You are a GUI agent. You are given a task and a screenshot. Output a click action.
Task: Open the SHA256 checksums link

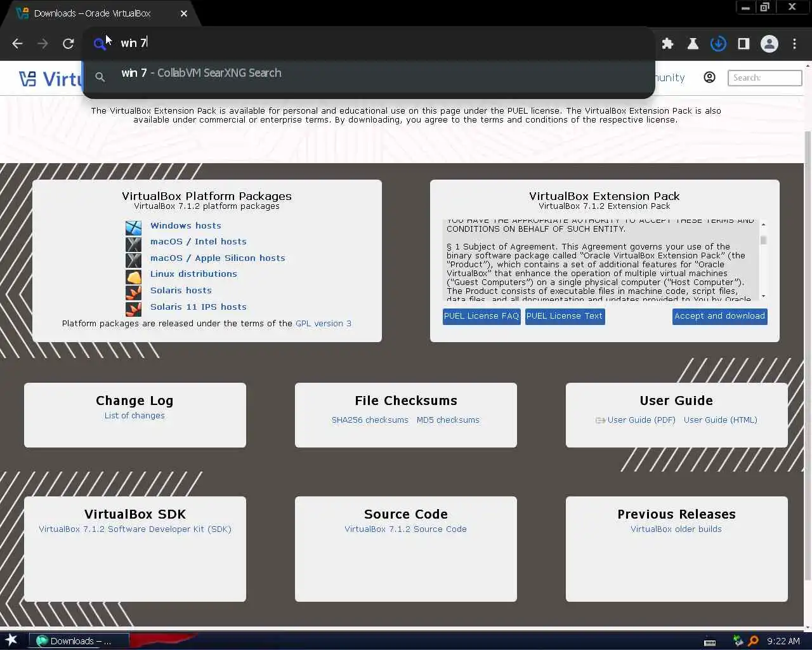[x=370, y=420]
